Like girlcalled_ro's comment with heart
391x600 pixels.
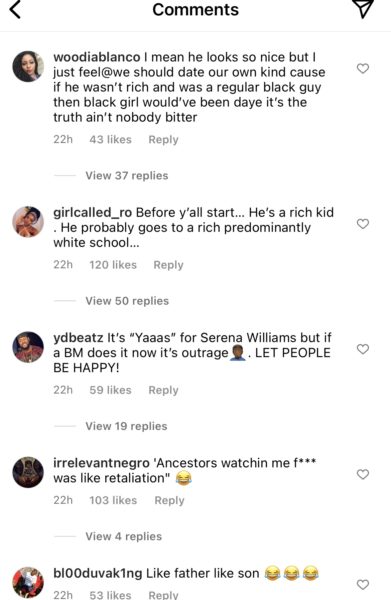click(363, 224)
